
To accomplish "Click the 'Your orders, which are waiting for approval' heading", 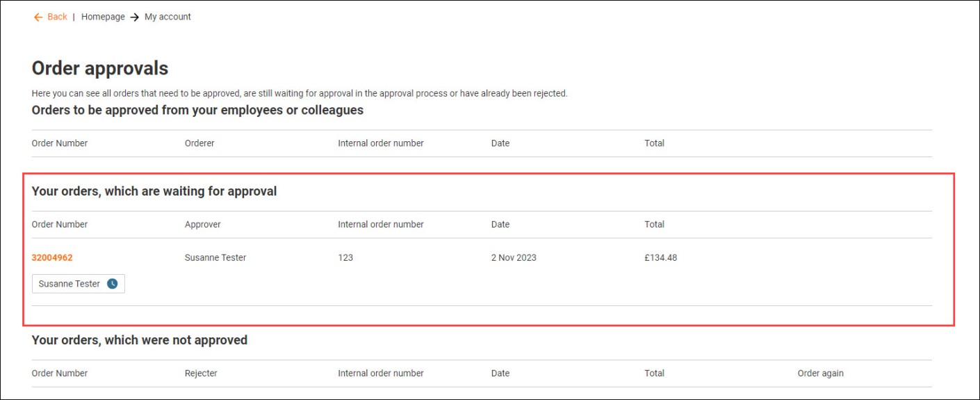I will (x=154, y=191).
